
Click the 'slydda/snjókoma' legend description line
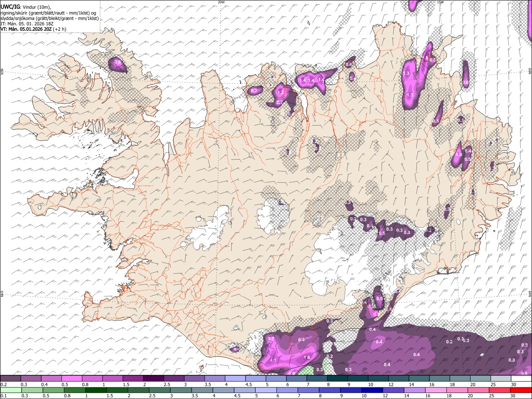coord(49,18)
